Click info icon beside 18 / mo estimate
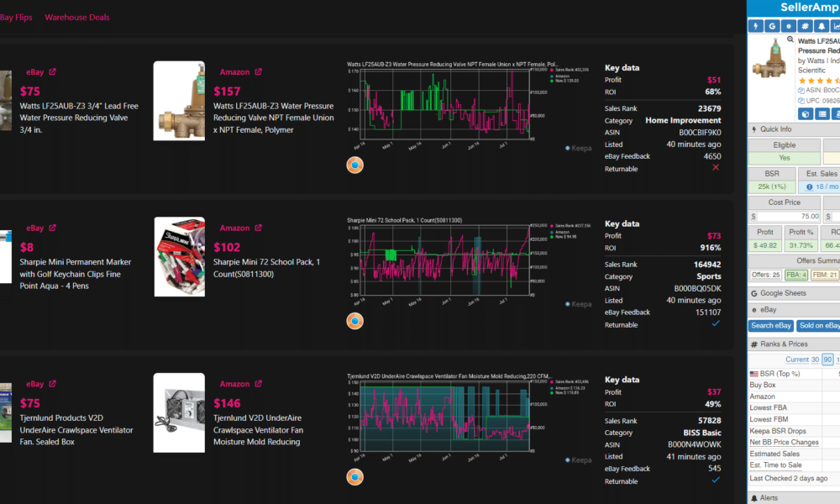Screen dimensions: 840x504 (x=810, y=187)
